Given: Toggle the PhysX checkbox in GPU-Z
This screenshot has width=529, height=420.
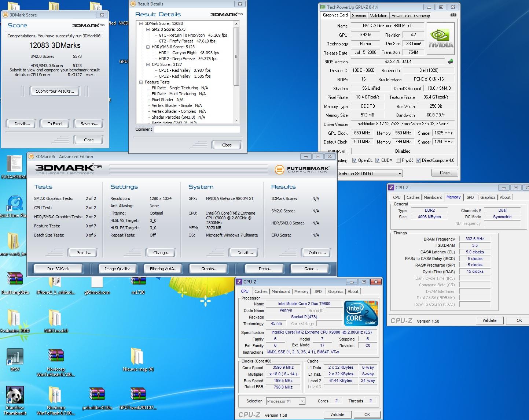Looking at the screenshot, I should point(398,160).
